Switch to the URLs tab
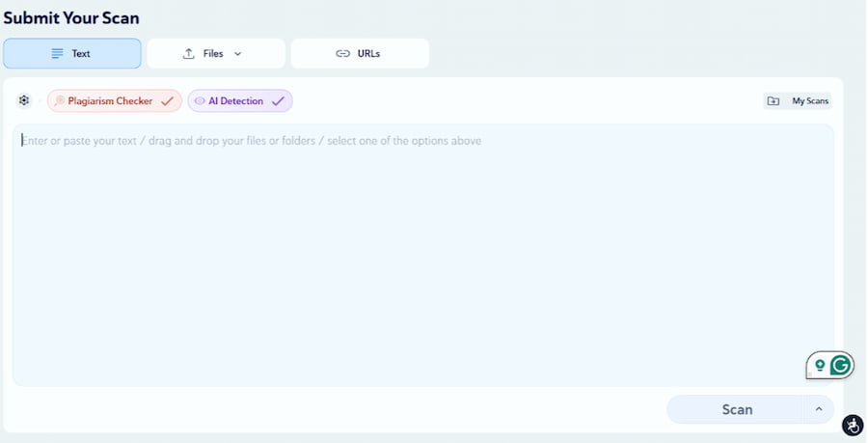This screenshot has height=443, width=868. [368, 54]
